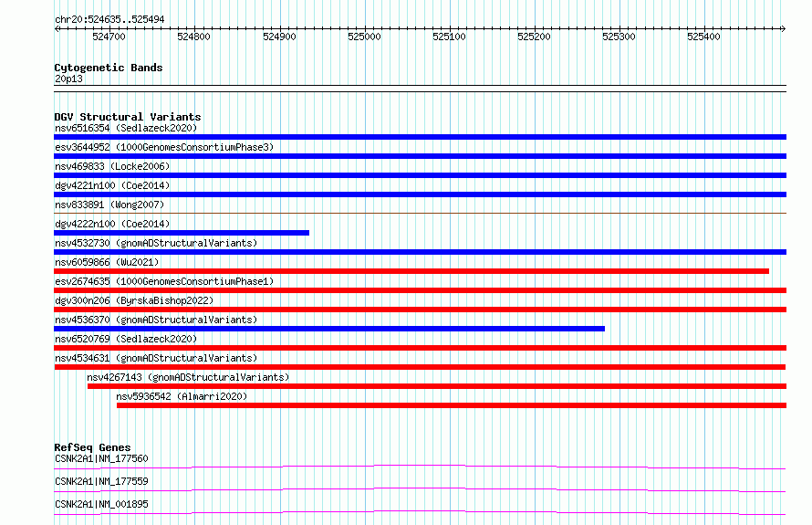Select the red bar under dgv300n206
This screenshot has height=525, width=812.
click(420, 310)
